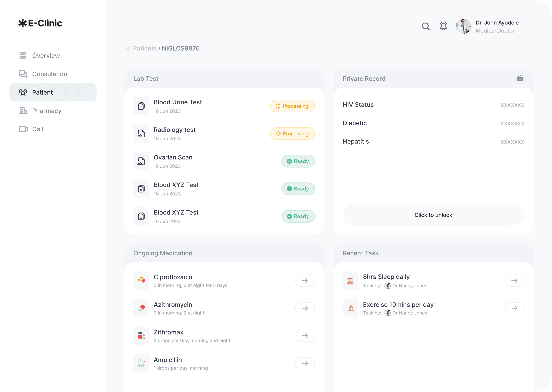Screen dimensions: 552x392
Task: Click the Radiology test image file icon
Action: (x=141, y=134)
